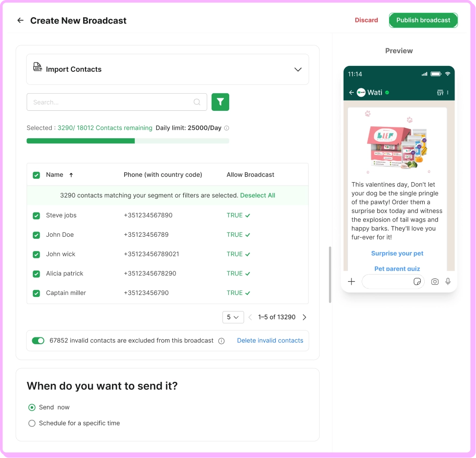Disable the exclude invalid contacts toggle

pos(38,340)
